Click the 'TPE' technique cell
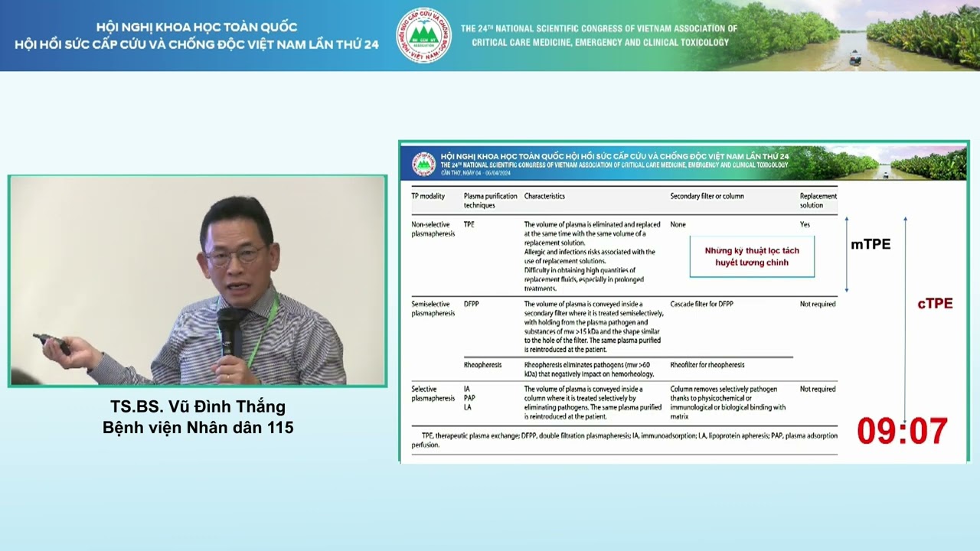Viewport: 980px width, 551px height. tap(469, 224)
